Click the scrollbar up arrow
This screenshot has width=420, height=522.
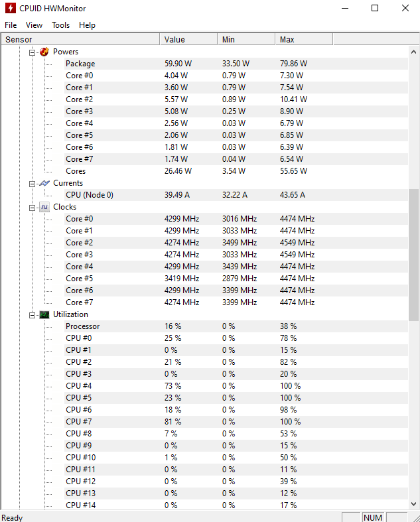(413, 52)
